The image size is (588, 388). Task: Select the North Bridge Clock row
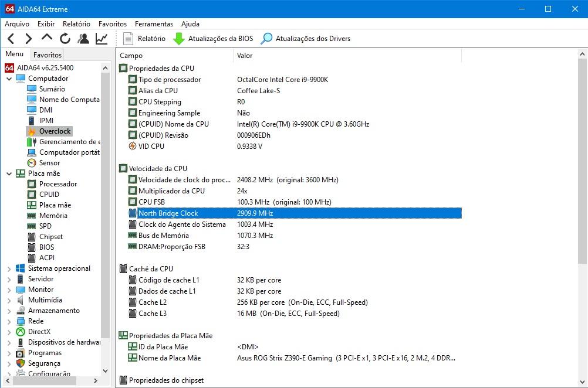pyautogui.click(x=295, y=213)
